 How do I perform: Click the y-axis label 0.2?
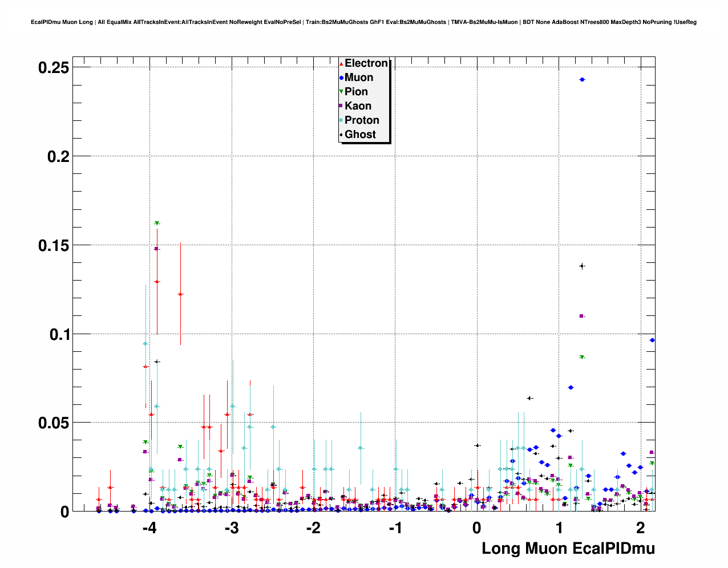(x=58, y=156)
